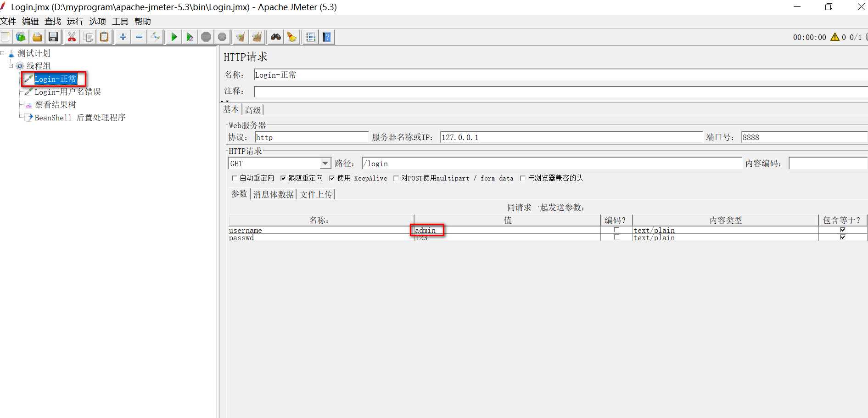Screen dimensions: 868x418
Task: Switch to the 高级 tab
Action: click(x=253, y=110)
